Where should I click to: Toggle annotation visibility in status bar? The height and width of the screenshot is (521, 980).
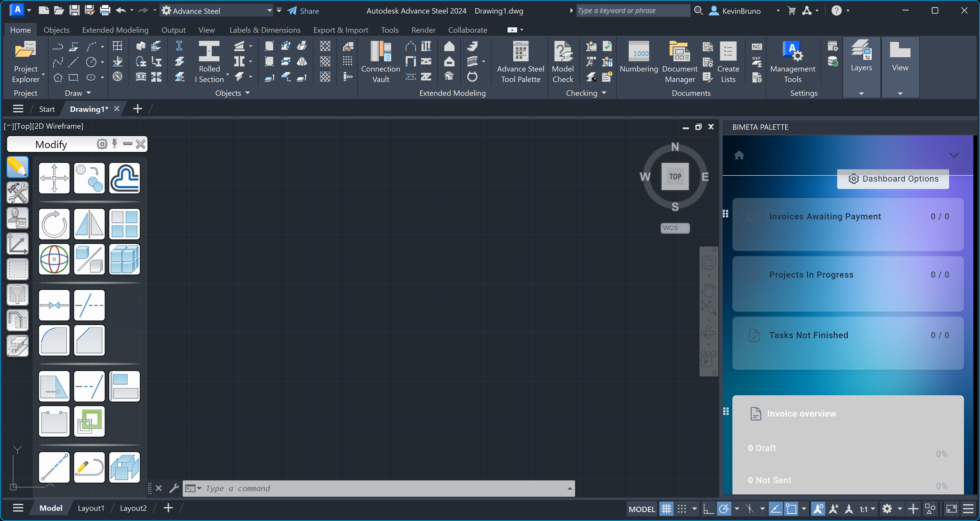818,508
